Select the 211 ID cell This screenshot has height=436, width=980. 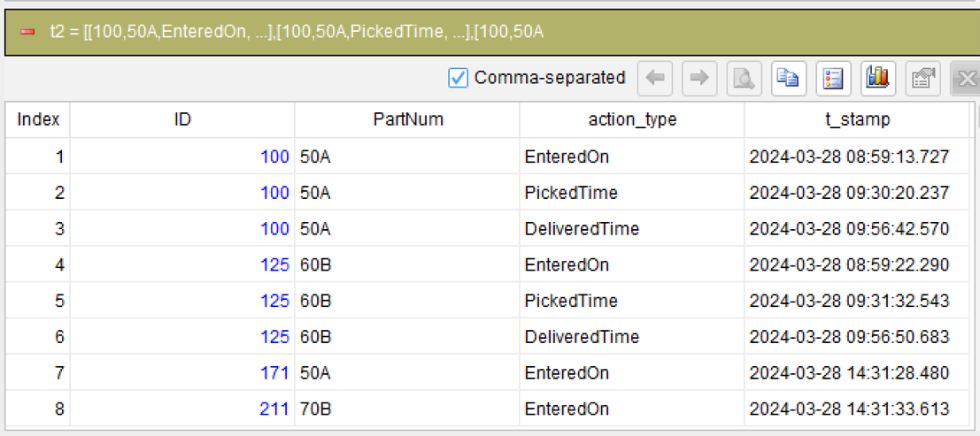coord(181,409)
